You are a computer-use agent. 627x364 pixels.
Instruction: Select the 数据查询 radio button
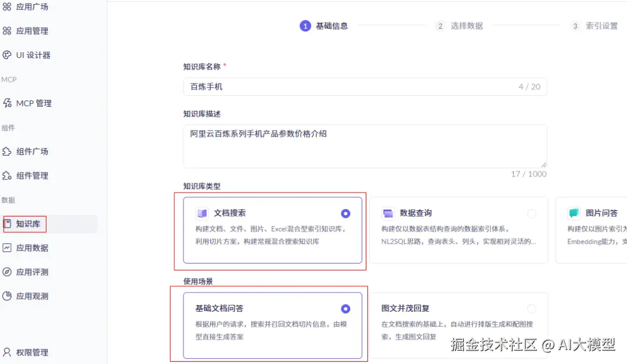point(531,214)
